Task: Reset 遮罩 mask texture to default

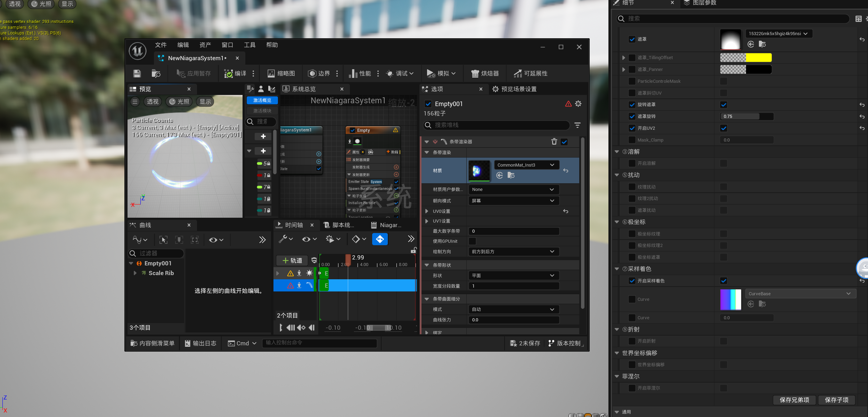Action: (x=862, y=39)
